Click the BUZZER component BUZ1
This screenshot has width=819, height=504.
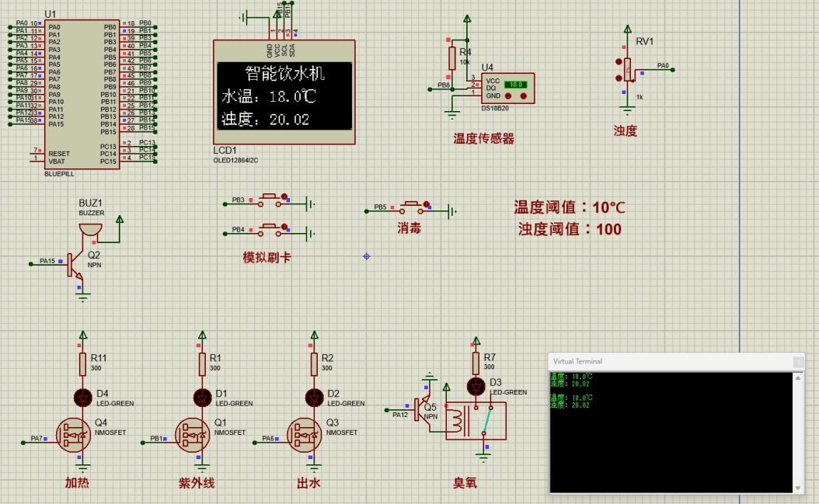pyautogui.click(x=89, y=229)
